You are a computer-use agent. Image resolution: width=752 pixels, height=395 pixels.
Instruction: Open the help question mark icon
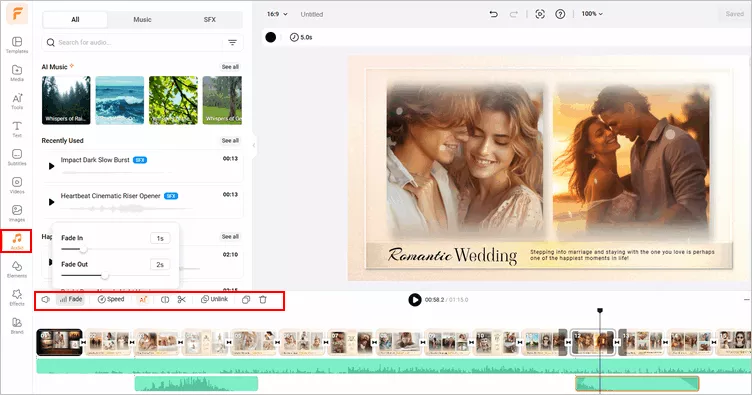560,14
